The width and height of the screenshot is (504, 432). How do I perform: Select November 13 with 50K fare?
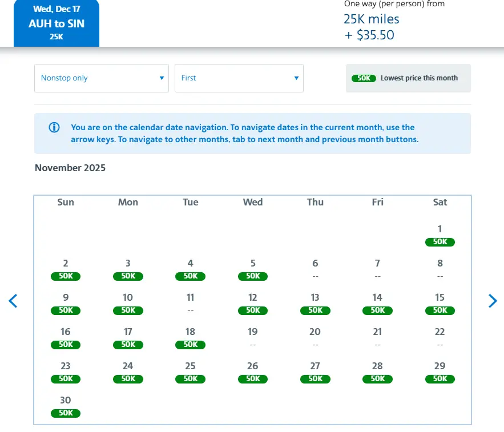pos(315,304)
